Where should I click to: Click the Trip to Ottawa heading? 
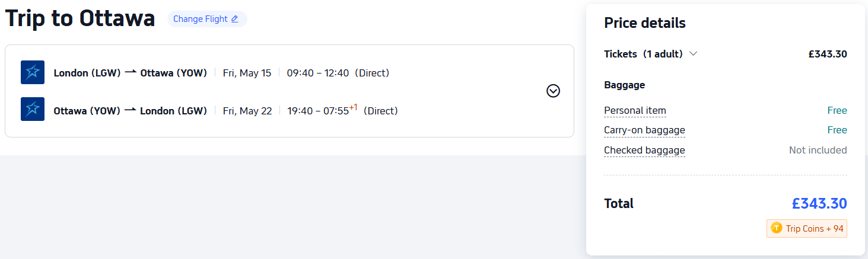tap(80, 19)
